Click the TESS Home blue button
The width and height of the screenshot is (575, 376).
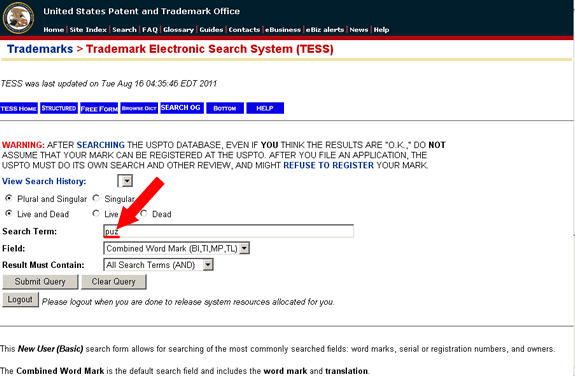(19, 108)
